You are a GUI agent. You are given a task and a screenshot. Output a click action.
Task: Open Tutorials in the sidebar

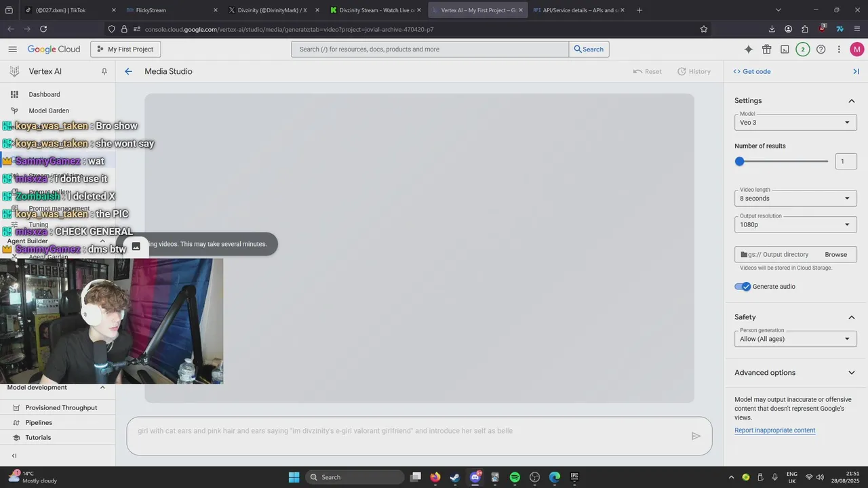tap(38, 437)
